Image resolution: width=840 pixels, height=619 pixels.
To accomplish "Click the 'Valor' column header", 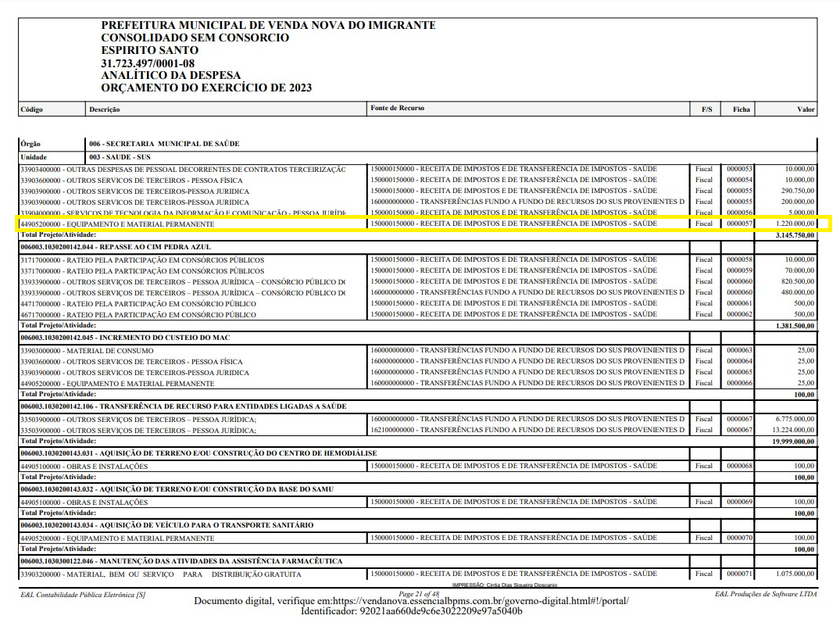I will pyautogui.click(x=806, y=109).
